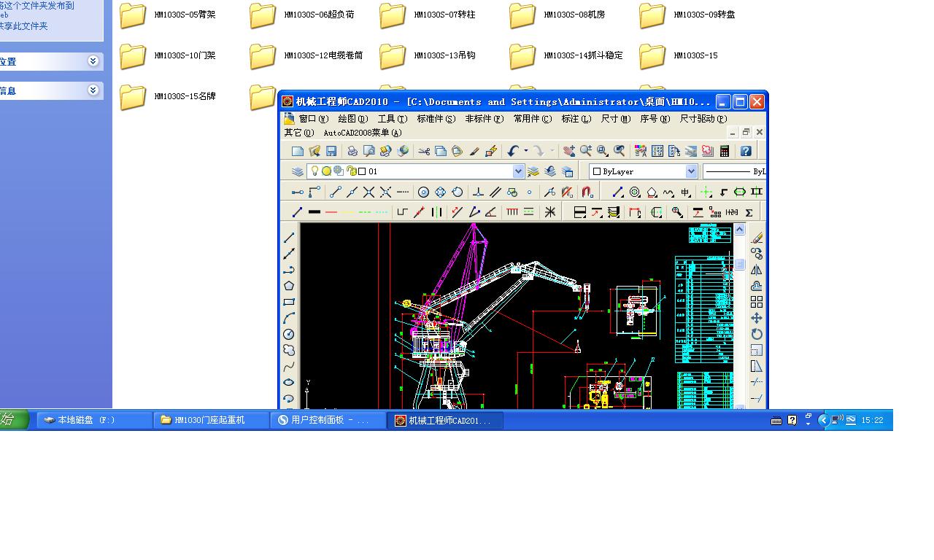Image resolution: width=934 pixels, height=560 pixels.
Task: Open the calculator icon in toolbar
Action: coord(725,151)
